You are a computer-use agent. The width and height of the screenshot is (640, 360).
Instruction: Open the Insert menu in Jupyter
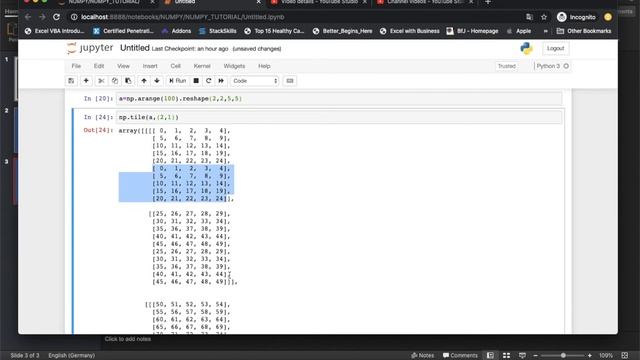(x=150, y=66)
